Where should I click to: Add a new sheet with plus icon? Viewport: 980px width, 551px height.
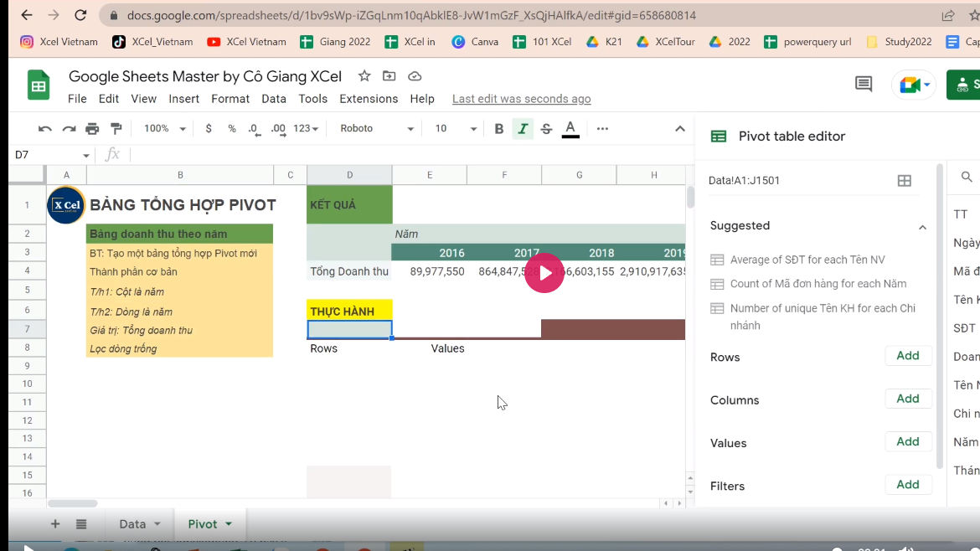[x=55, y=524]
